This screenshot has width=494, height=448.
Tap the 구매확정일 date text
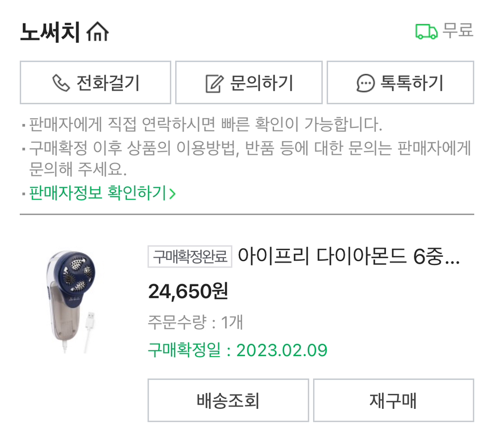237,350
